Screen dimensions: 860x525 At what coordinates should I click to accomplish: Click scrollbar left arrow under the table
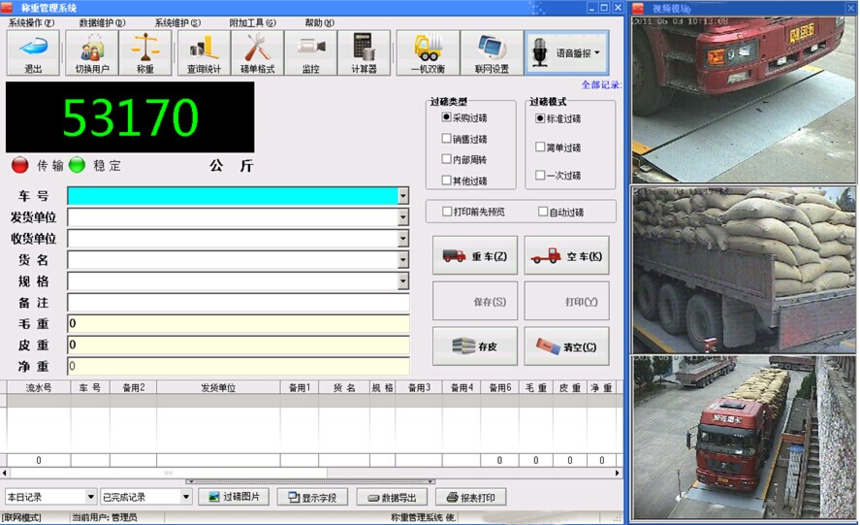coord(4,472)
